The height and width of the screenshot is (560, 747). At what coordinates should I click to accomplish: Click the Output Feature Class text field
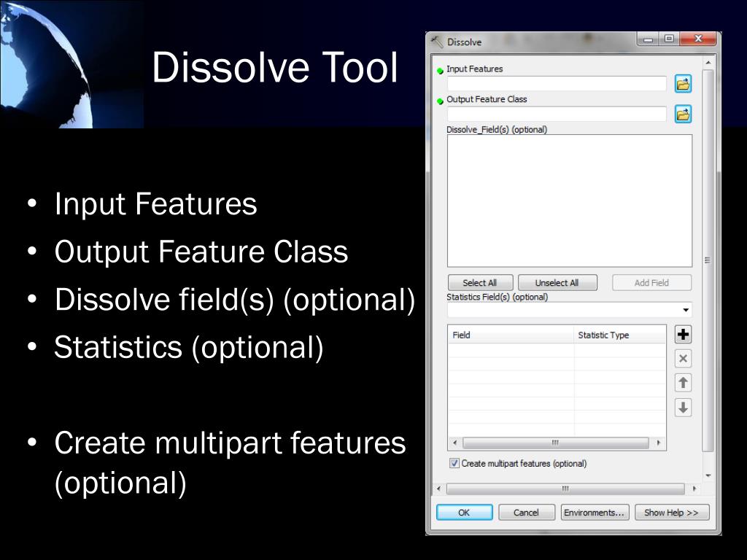point(557,114)
